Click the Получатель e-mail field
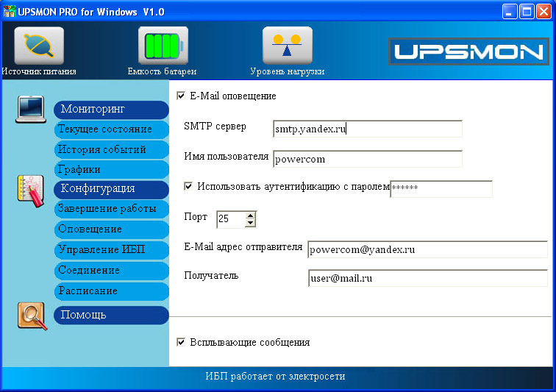Viewport: 556px width, 392px height. point(427,278)
